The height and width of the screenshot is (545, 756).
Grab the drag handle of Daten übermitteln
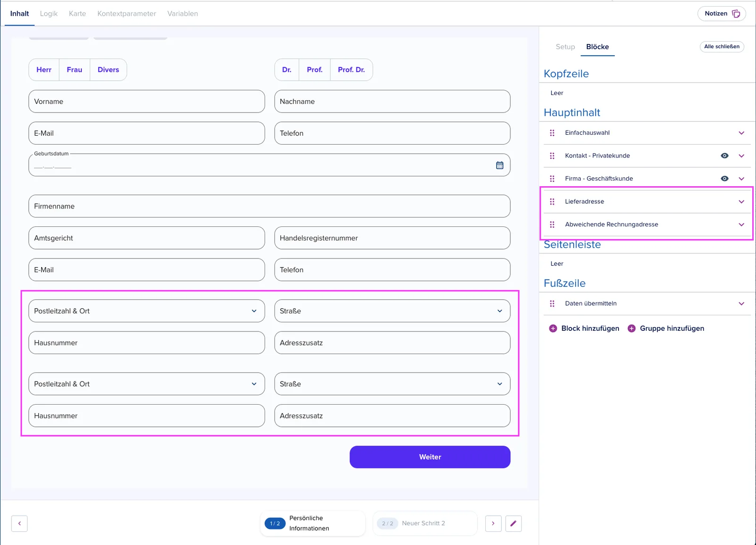pos(552,303)
